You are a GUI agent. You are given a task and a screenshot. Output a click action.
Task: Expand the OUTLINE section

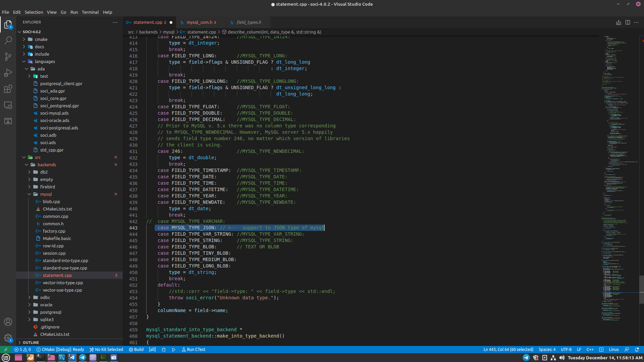click(31, 342)
